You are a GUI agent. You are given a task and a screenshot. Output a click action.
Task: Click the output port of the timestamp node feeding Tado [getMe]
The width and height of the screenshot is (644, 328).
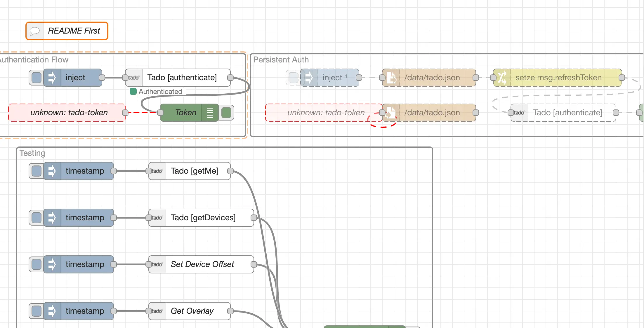click(x=114, y=171)
